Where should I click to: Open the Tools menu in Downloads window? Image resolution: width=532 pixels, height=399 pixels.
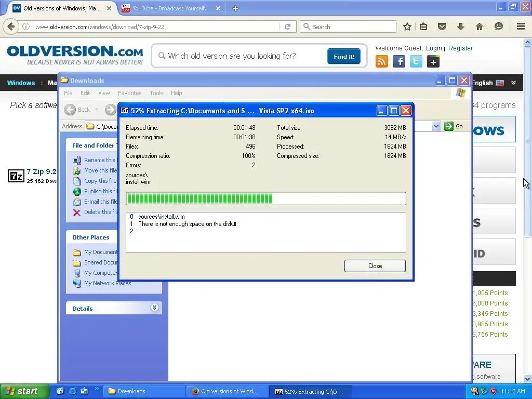point(156,93)
